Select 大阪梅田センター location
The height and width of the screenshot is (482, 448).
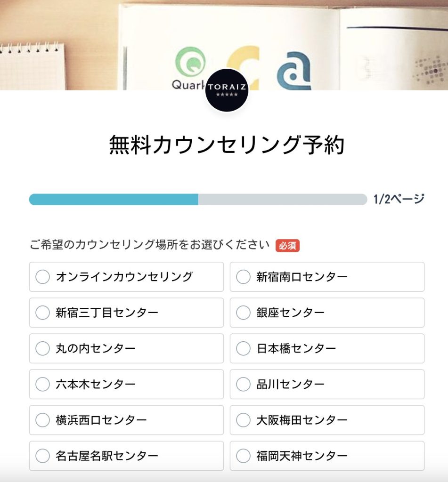(243, 420)
